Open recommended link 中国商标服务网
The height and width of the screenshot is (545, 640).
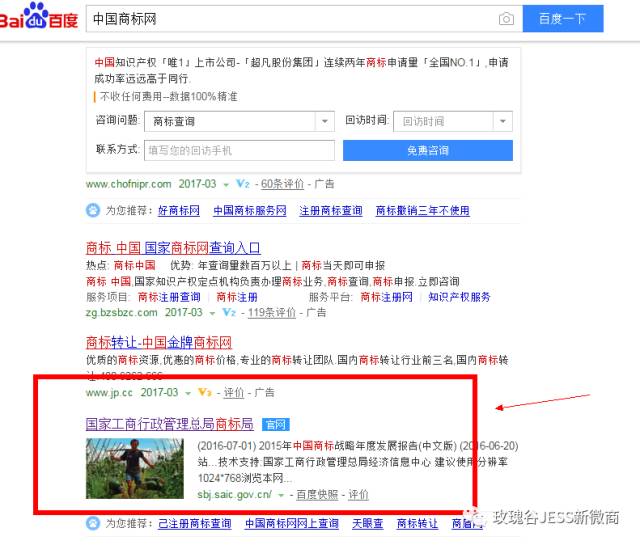coord(250,211)
